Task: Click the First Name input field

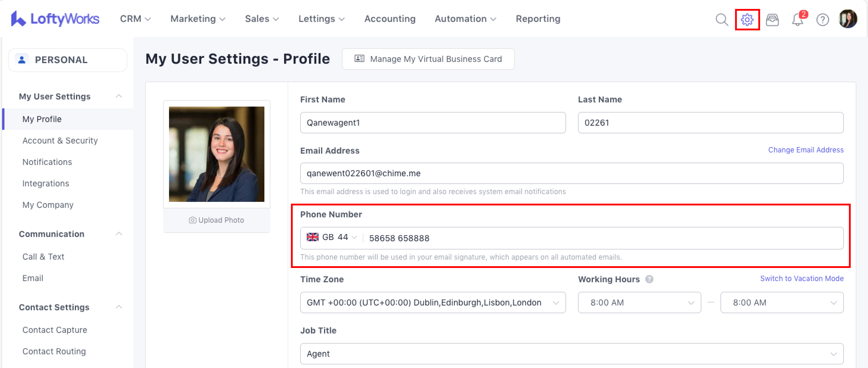Action: (433, 123)
